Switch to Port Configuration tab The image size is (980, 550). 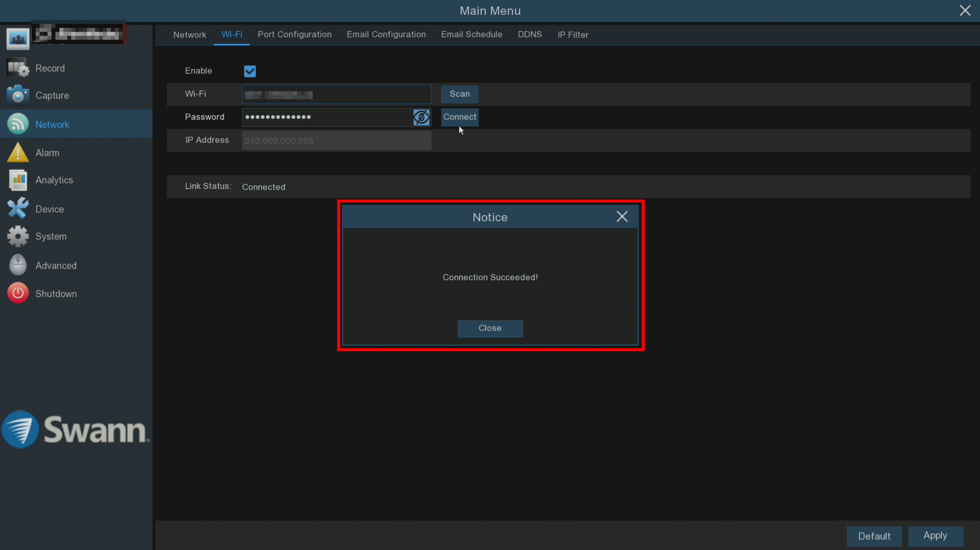click(294, 34)
